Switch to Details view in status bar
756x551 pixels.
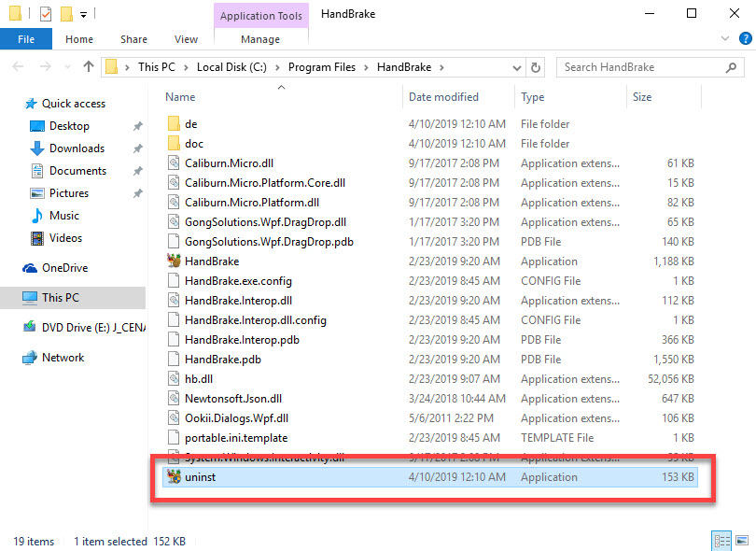click(721, 541)
